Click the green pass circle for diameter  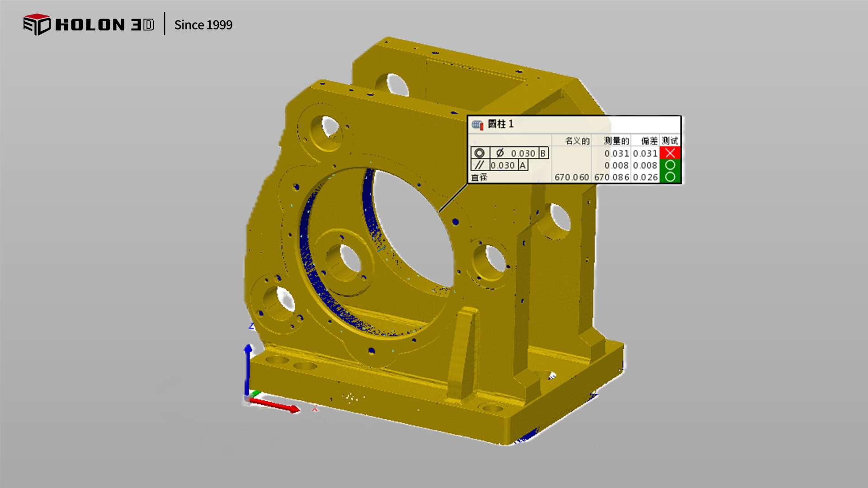[x=670, y=177]
